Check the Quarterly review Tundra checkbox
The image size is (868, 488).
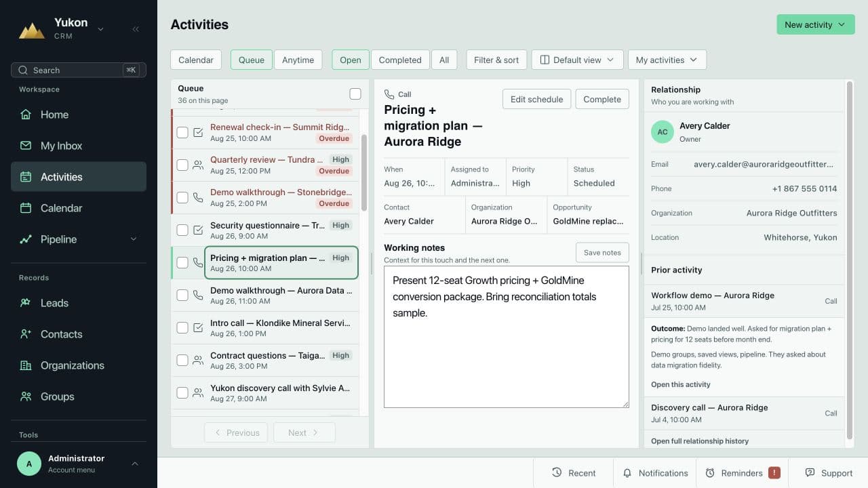182,165
